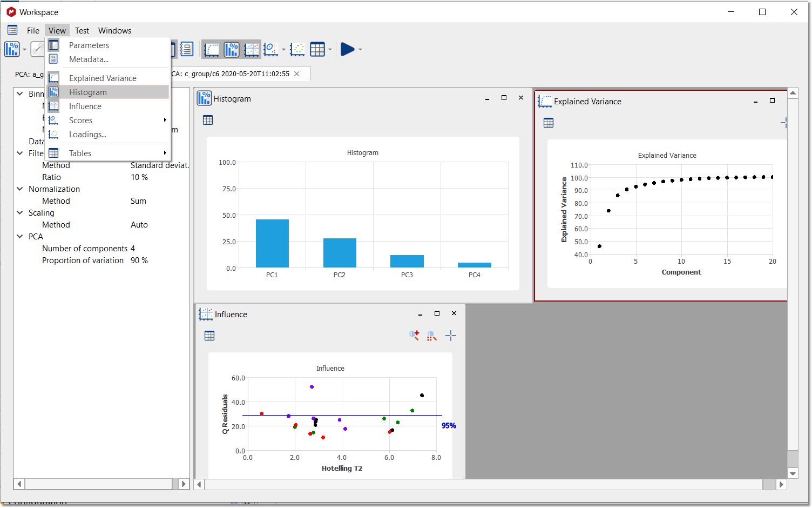Click the select-points magnifier icon in Influence panel

[x=432, y=336]
